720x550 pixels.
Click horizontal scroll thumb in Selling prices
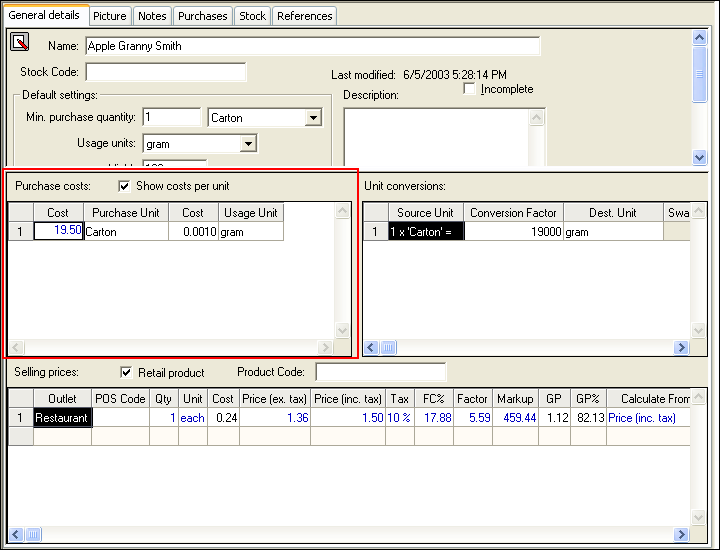coord(33,534)
